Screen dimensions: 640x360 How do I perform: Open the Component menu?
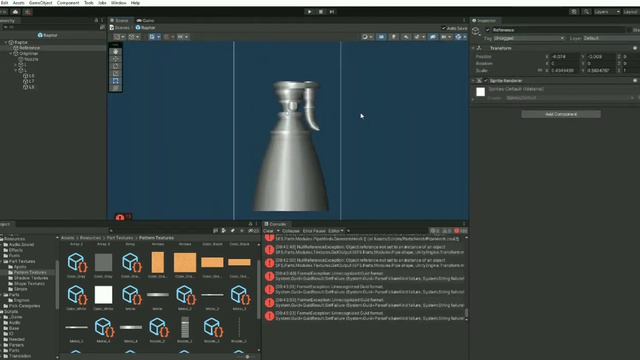(x=68, y=3)
